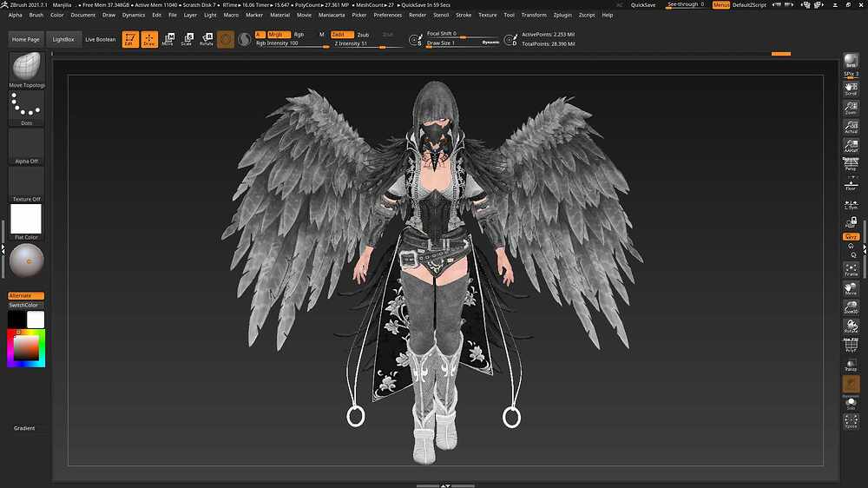Click the right-shelf Move view icon
The width and height of the screenshot is (868, 488).
851,288
